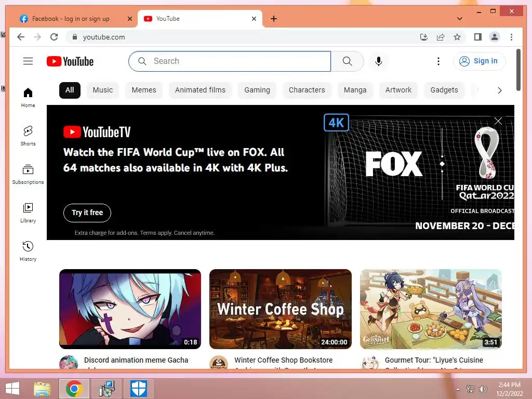
Task: Select the Animated films chip
Action: (x=200, y=90)
